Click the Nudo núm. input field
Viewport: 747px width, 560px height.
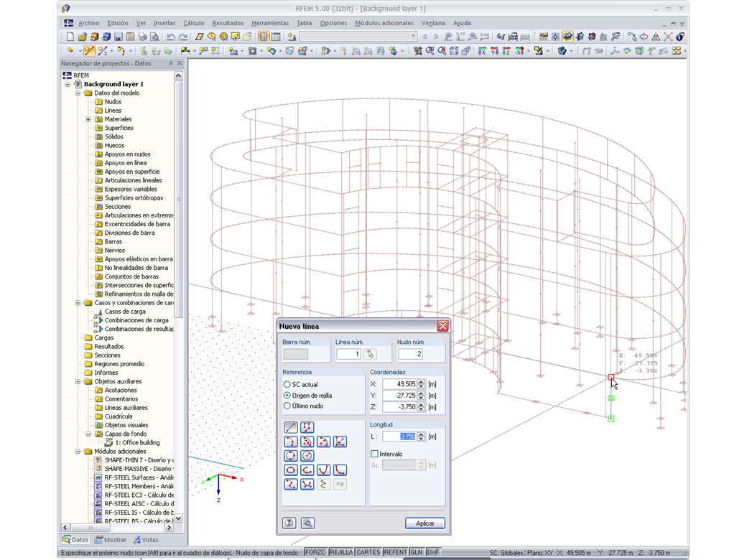[x=409, y=354]
